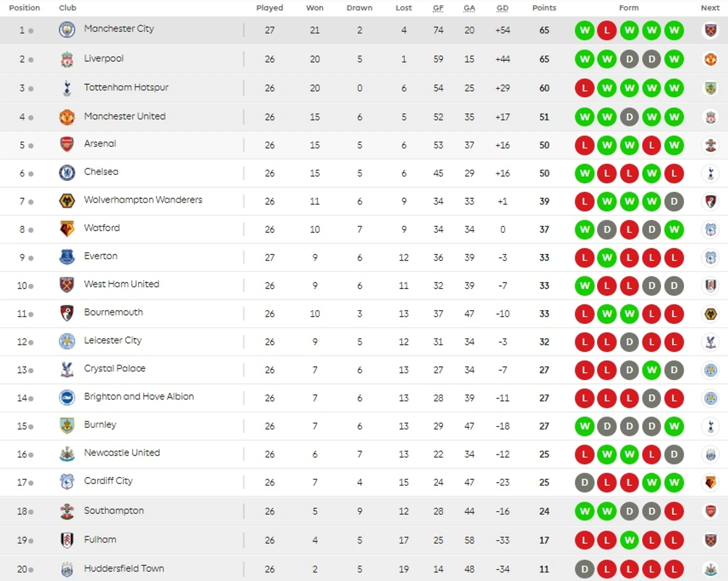Click Huddersfield Town's next opponent crest
Image resolution: width=728 pixels, height=581 pixels.
point(711,569)
